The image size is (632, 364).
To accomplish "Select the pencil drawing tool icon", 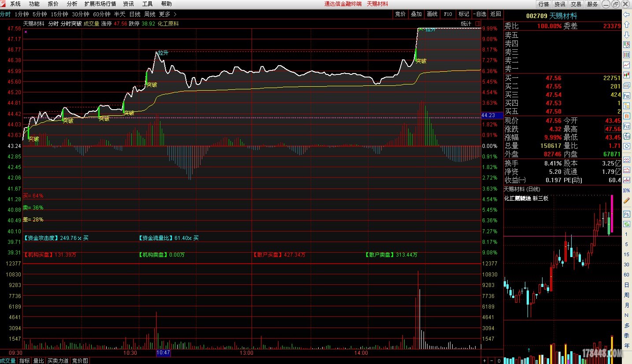I will click(x=626, y=200).
